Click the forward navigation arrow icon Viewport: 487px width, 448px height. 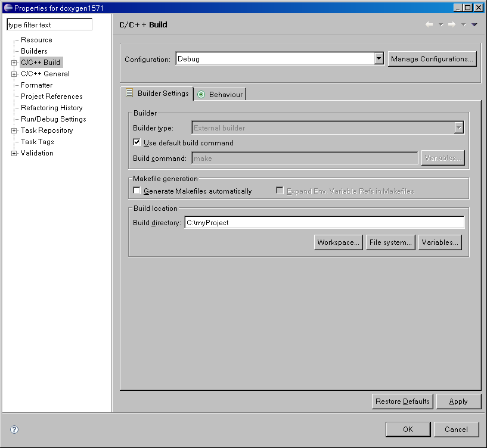pyautogui.click(x=452, y=24)
